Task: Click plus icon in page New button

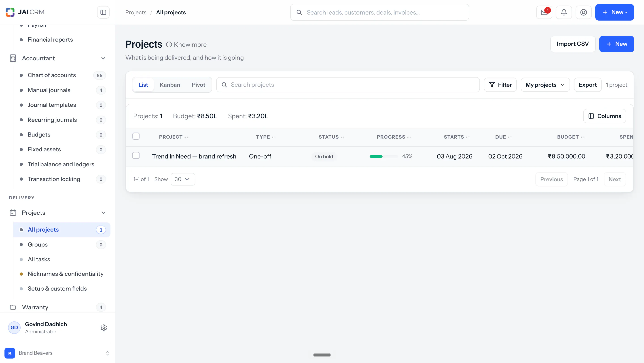Action: (609, 44)
